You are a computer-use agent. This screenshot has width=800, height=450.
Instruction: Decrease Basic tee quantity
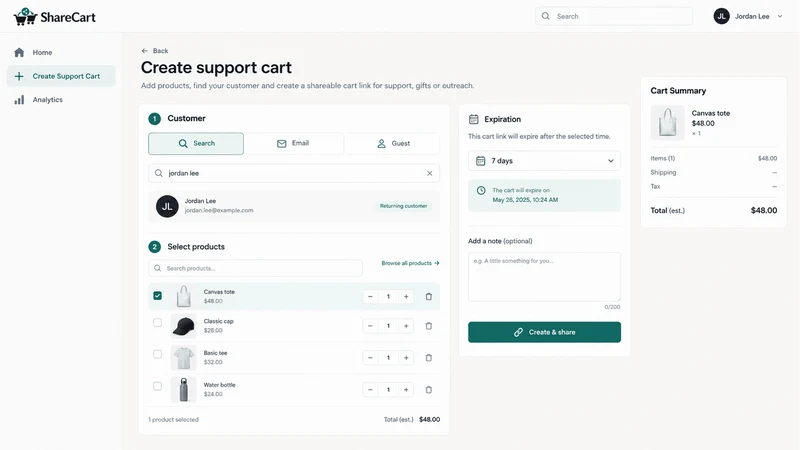[x=370, y=358]
